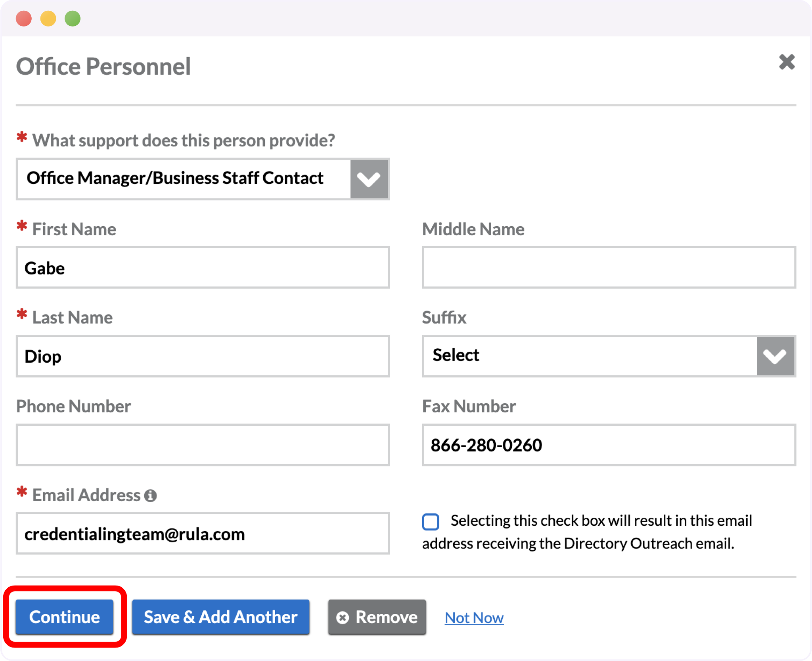Click chevron arrow of support type dropdown
812x661 pixels.
click(x=369, y=179)
